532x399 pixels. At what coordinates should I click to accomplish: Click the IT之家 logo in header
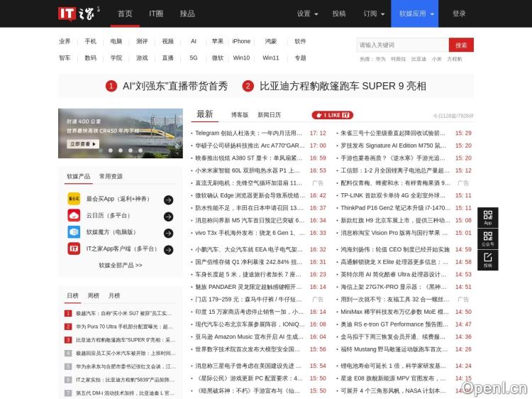79,13
